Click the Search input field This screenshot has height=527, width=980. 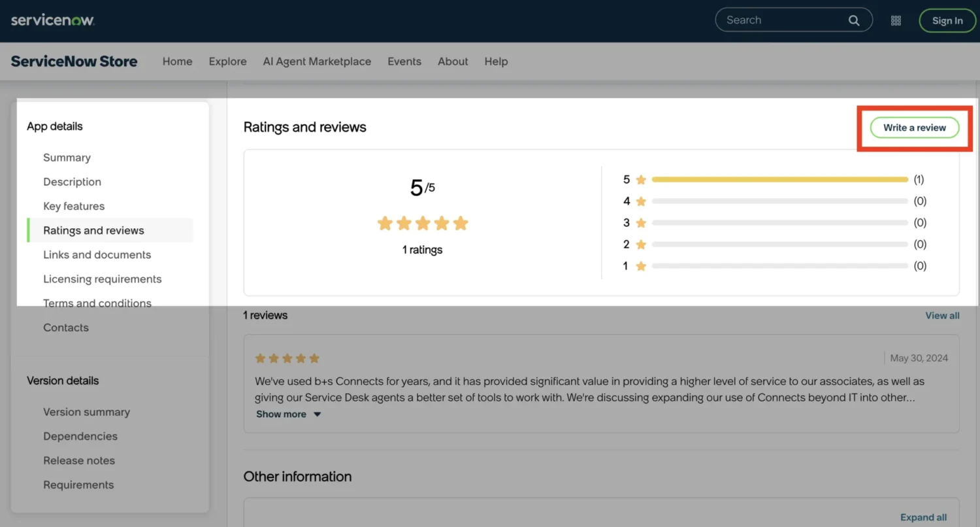[794, 20]
